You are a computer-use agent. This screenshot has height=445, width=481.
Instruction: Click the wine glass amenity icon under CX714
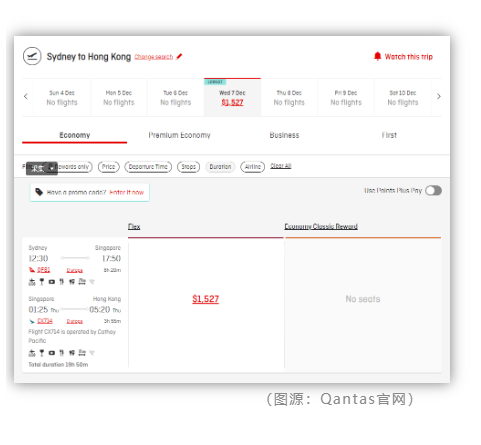(42, 353)
